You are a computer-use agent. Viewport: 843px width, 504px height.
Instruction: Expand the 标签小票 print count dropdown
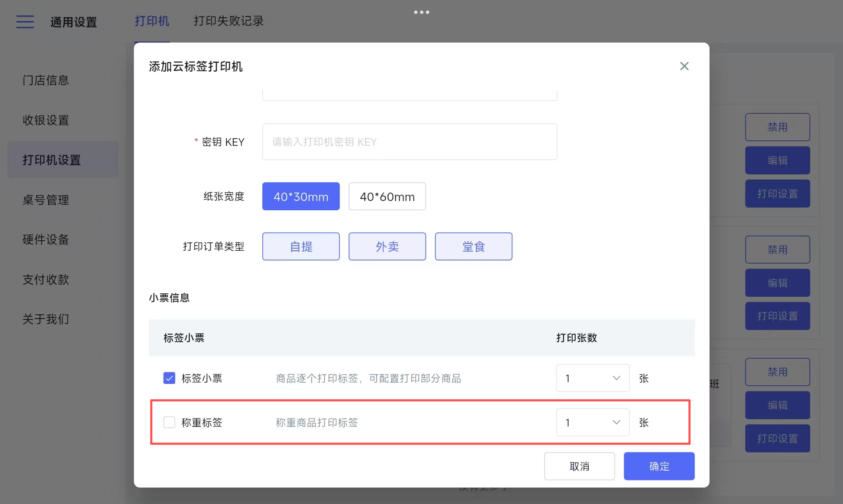click(592, 378)
